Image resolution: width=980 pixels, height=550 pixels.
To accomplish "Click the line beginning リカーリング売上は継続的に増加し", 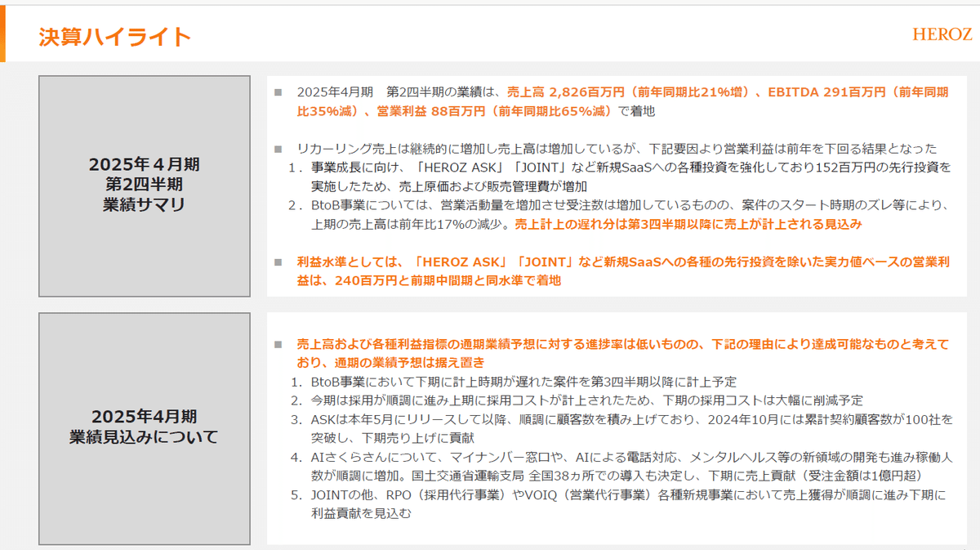I will (x=617, y=149).
